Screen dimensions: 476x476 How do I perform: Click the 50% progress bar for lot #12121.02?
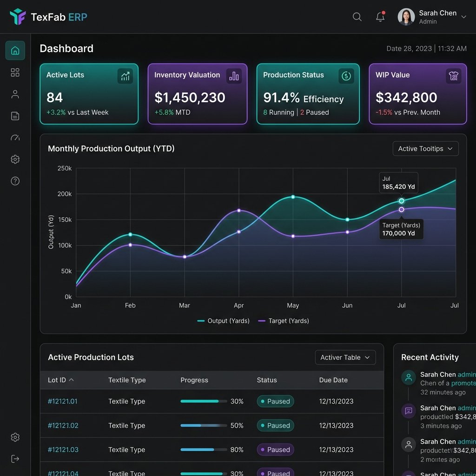click(204, 426)
